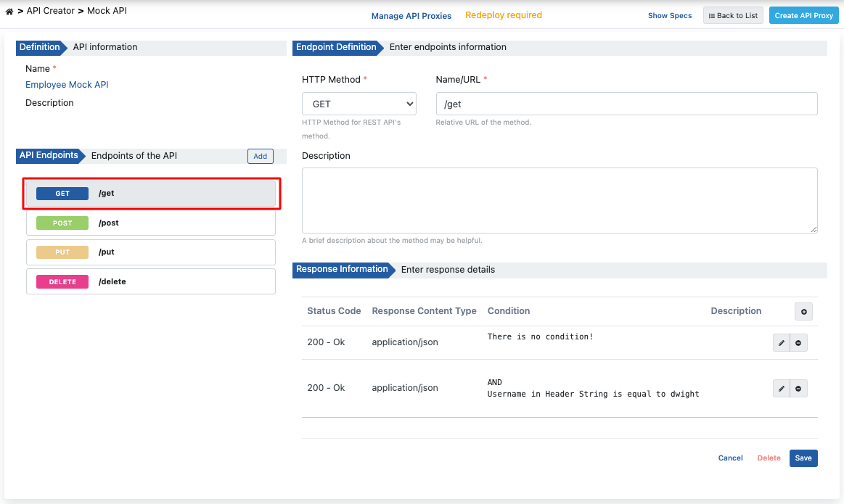This screenshot has height=504, width=844.
Task: Open the HTTP Method dropdown
Action: 359,103
